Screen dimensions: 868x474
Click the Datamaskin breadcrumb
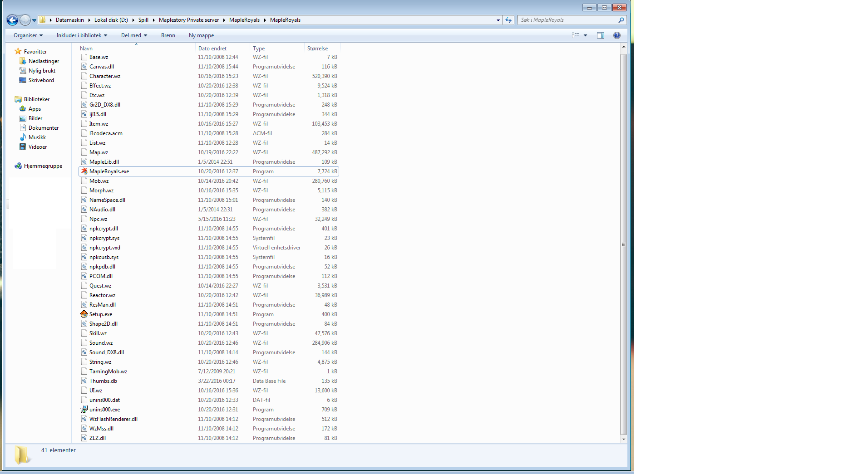click(x=70, y=20)
